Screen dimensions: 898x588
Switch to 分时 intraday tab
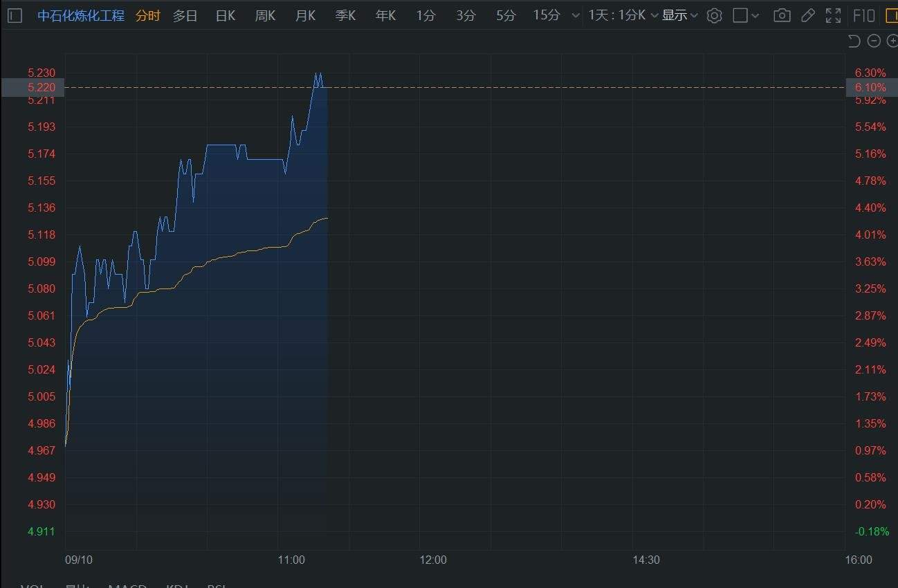pyautogui.click(x=147, y=15)
